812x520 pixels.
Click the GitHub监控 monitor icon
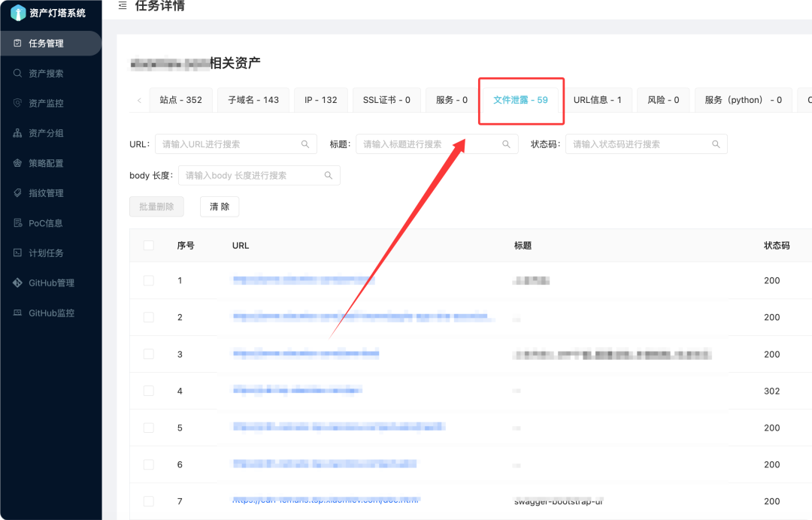point(17,313)
